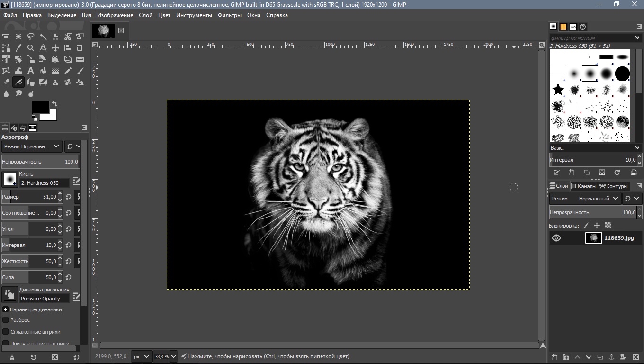The width and height of the screenshot is (644, 364).
Task: Pick the Crop tool icon
Action: click(x=80, y=48)
